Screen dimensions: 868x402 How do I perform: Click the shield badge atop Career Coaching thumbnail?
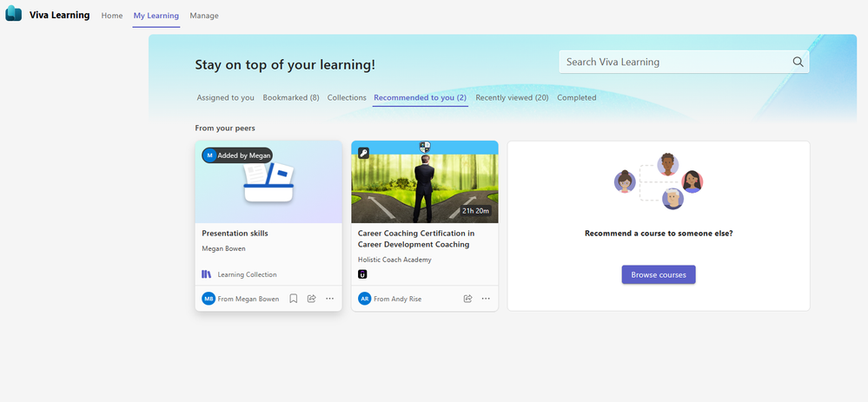pyautogui.click(x=425, y=147)
